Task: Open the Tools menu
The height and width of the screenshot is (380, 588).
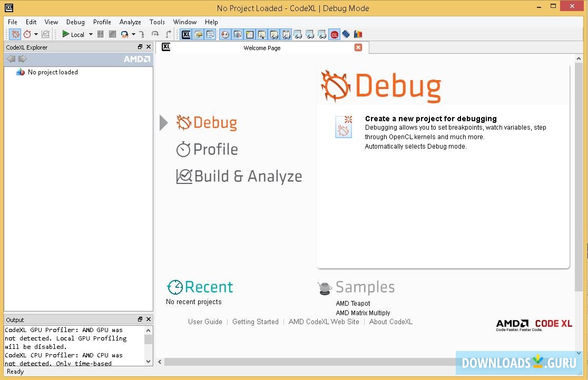Action: click(157, 22)
